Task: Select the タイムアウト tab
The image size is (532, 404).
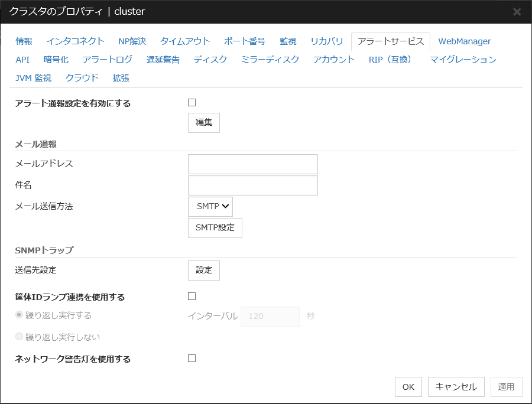Action: pyautogui.click(x=185, y=41)
